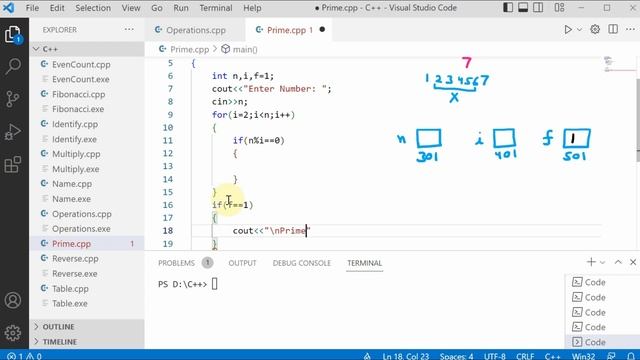
Task: Switch to the TERMINAL panel tab
Action: click(364, 263)
